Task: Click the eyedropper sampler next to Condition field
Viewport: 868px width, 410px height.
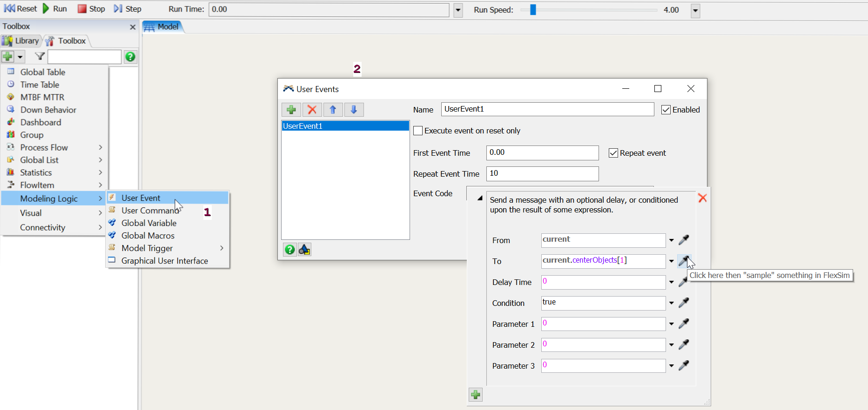Action: coord(684,303)
